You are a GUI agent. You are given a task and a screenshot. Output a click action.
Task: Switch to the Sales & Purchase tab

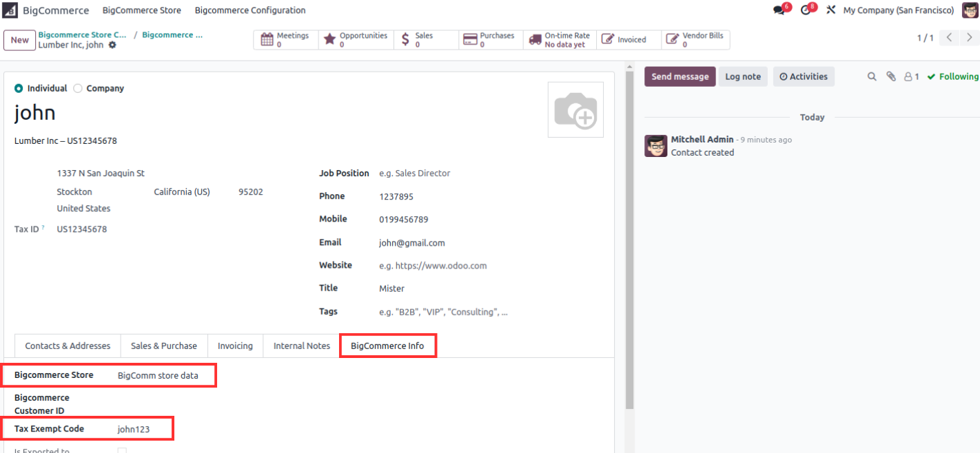[x=164, y=346]
